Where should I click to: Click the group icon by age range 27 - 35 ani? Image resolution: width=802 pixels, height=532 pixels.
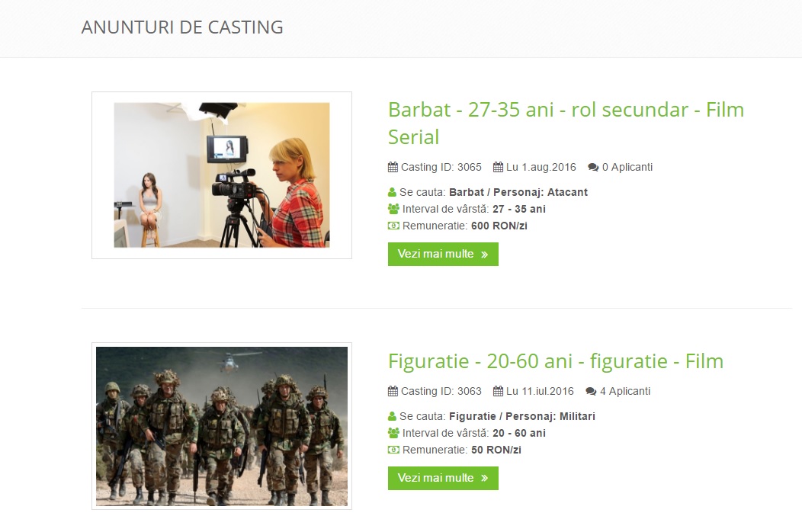[393, 209]
